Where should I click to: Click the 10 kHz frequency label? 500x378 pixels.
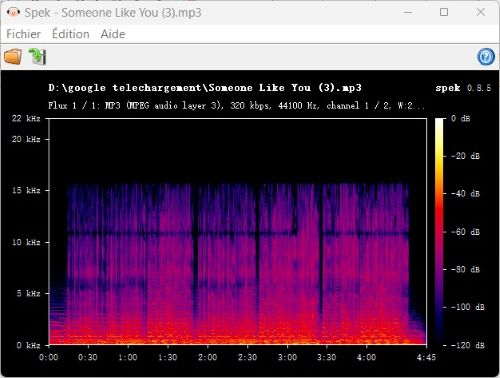(26, 242)
